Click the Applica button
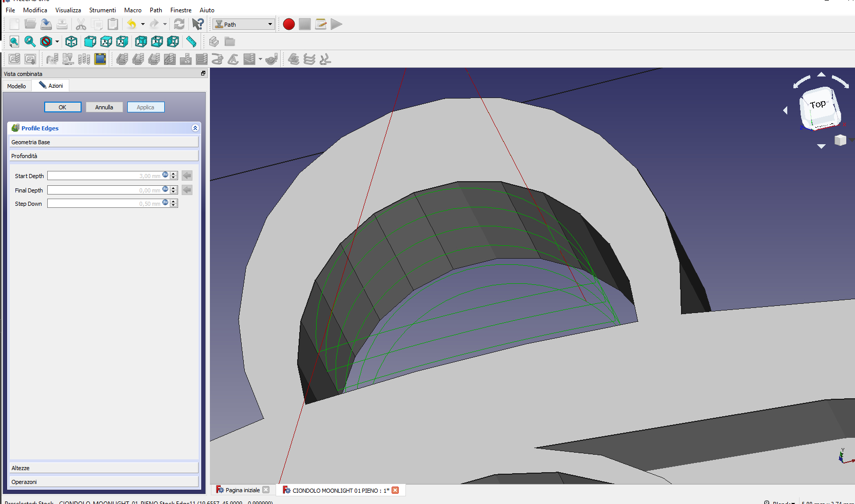Image resolution: width=855 pixels, height=504 pixels. click(146, 107)
